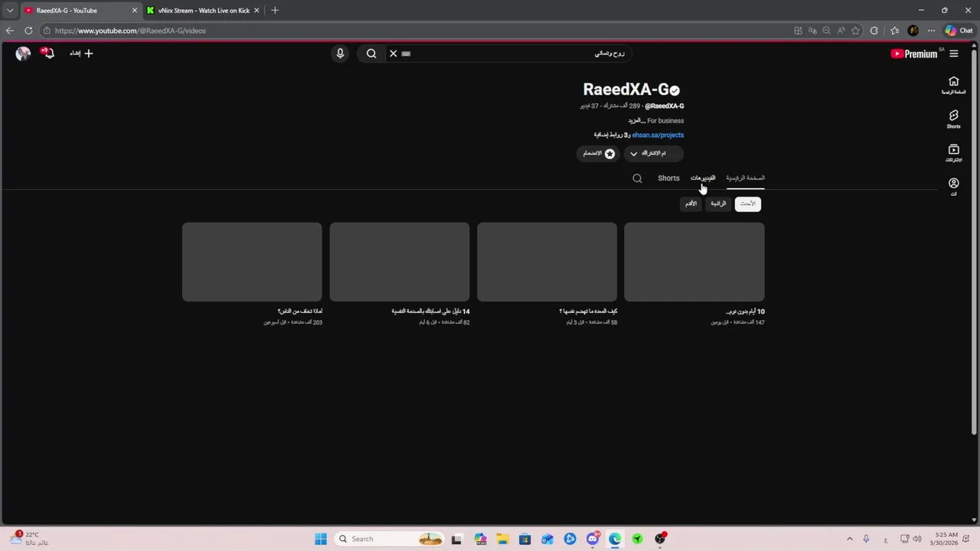Close the RaeedXA-G YouTube tab

tap(135, 11)
